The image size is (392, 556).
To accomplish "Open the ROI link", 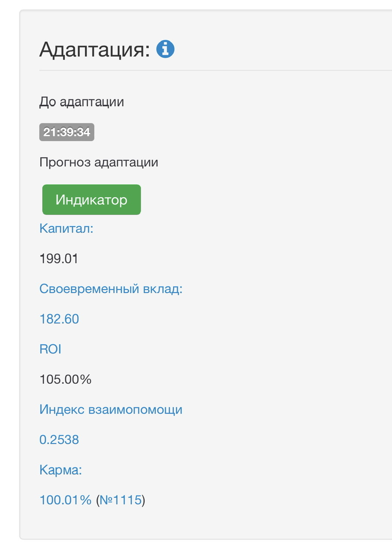I will [50, 349].
